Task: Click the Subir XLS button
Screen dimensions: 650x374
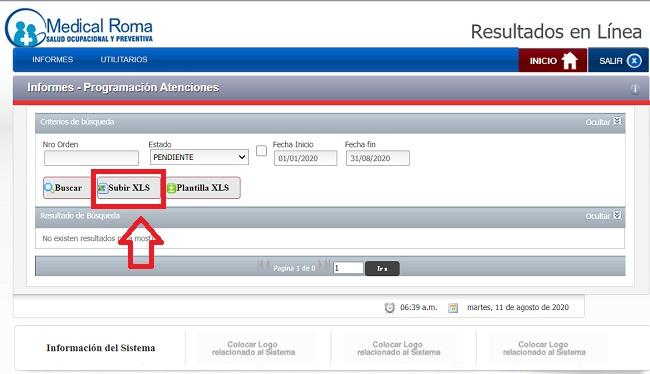Action: (129, 188)
